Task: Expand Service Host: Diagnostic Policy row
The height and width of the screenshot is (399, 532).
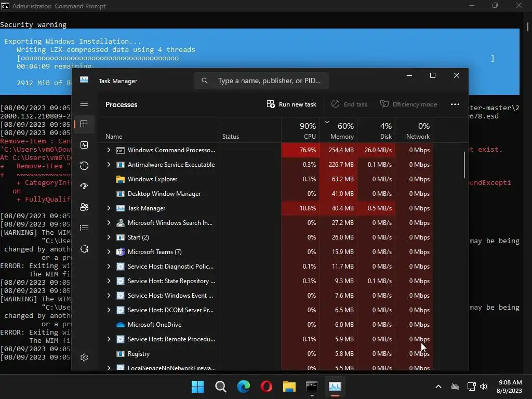Action: pyautogui.click(x=109, y=267)
